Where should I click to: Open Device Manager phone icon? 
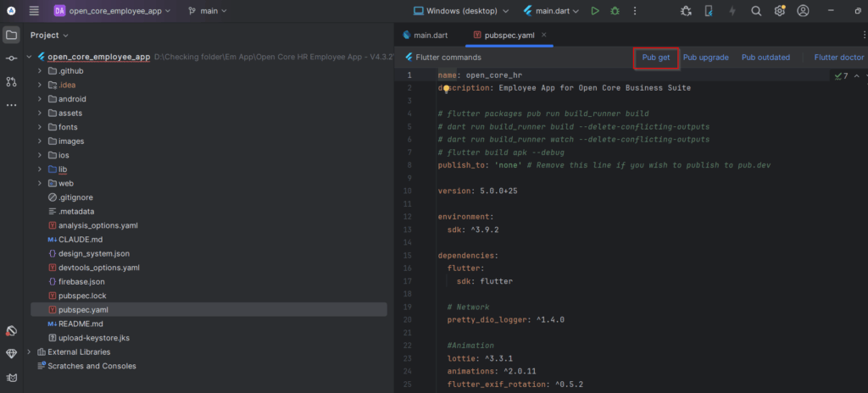pos(709,11)
